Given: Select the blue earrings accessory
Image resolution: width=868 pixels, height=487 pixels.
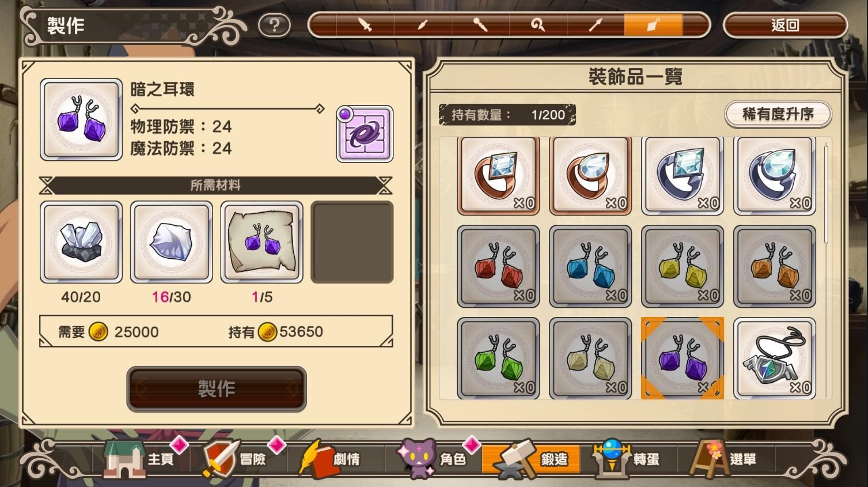Looking at the screenshot, I should (591, 266).
